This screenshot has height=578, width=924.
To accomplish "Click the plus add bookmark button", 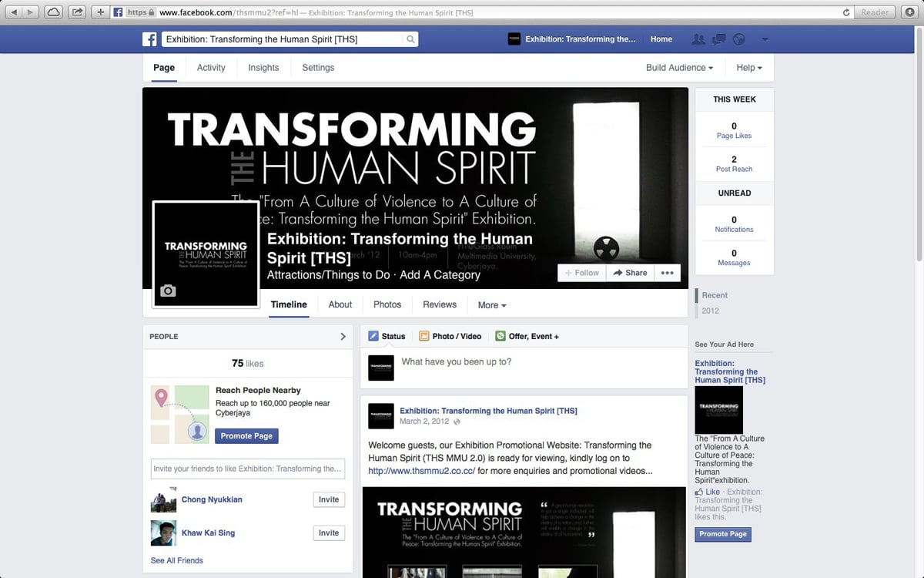I will [x=101, y=12].
